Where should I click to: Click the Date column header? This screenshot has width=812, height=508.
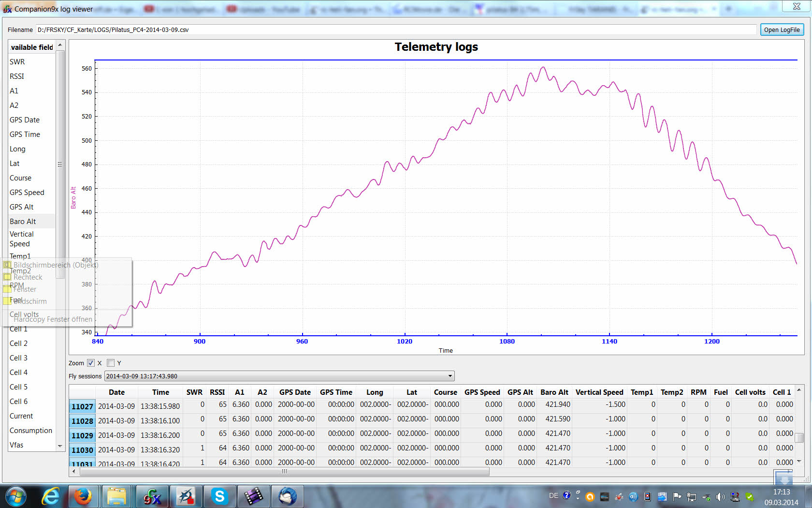pyautogui.click(x=116, y=392)
